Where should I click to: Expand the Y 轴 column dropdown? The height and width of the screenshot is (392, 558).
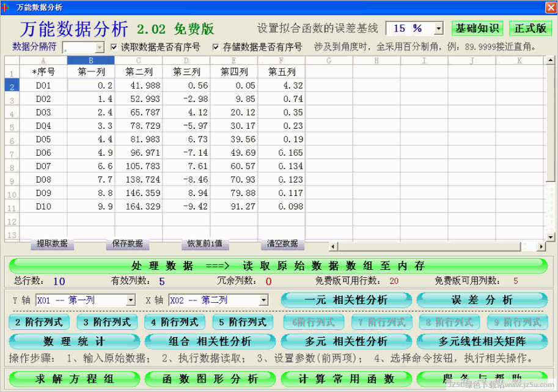click(x=131, y=300)
